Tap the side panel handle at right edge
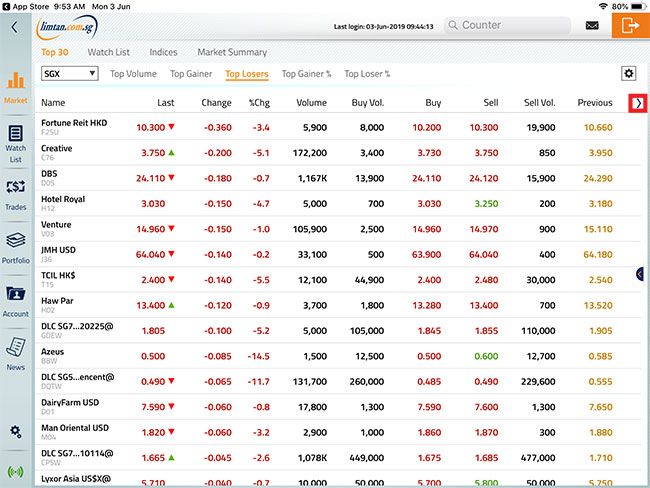 (640, 274)
